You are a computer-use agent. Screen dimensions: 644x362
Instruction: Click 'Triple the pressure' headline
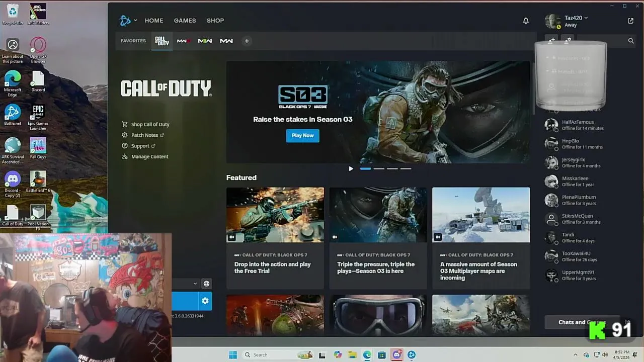tap(376, 267)
